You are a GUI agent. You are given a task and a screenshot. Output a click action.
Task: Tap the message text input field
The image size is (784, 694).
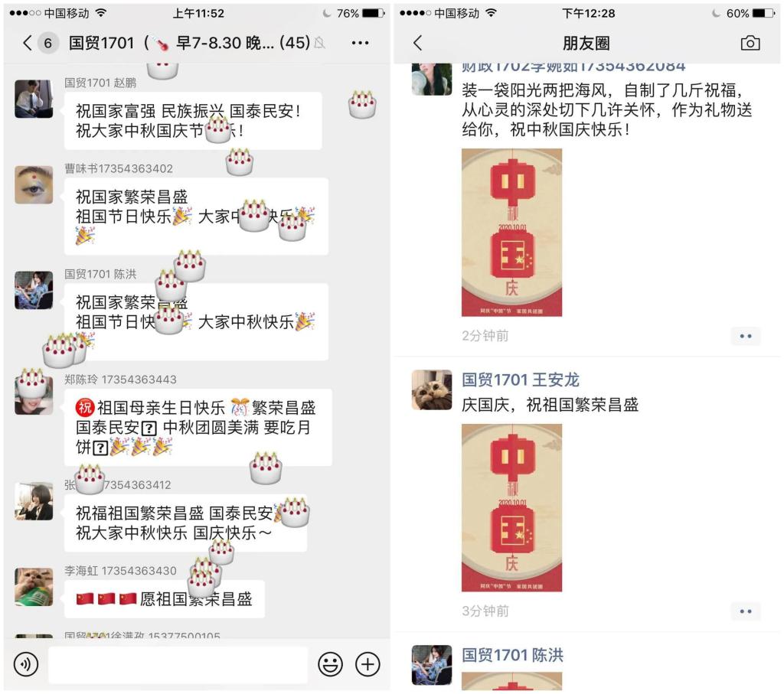(178, 664)
